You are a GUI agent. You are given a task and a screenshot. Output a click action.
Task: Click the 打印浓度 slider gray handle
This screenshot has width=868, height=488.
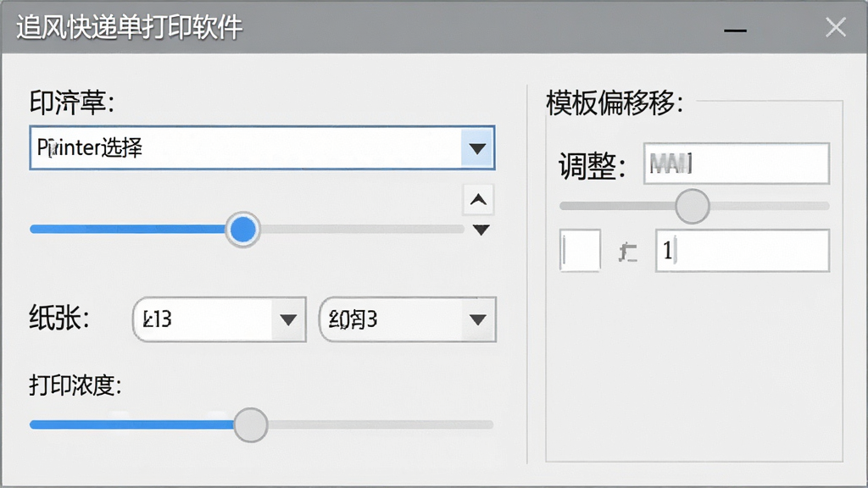[251, 424]
